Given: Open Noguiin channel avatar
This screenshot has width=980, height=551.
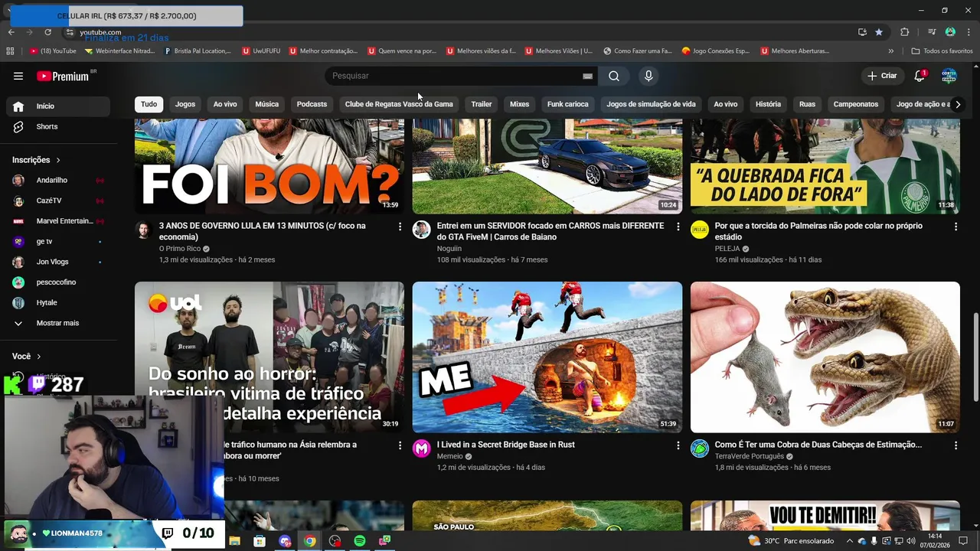Looking at the screenshot, I should click(x=422, y=230).
